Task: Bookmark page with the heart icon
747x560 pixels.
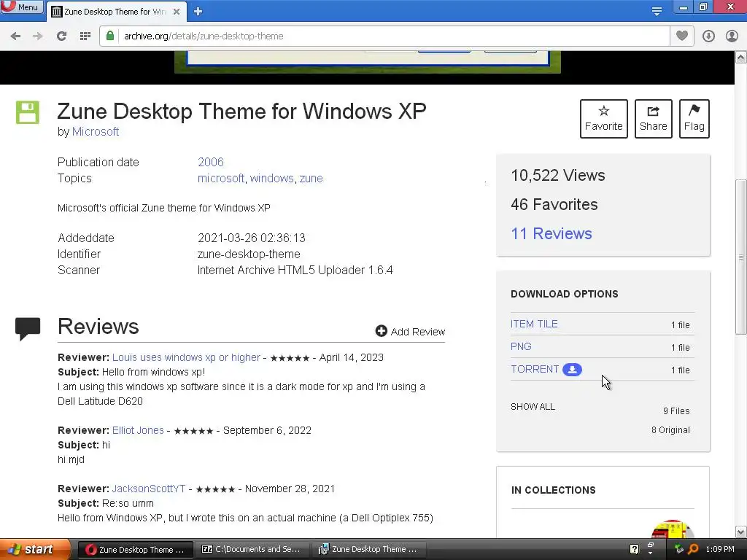Action: coord(682,36)
